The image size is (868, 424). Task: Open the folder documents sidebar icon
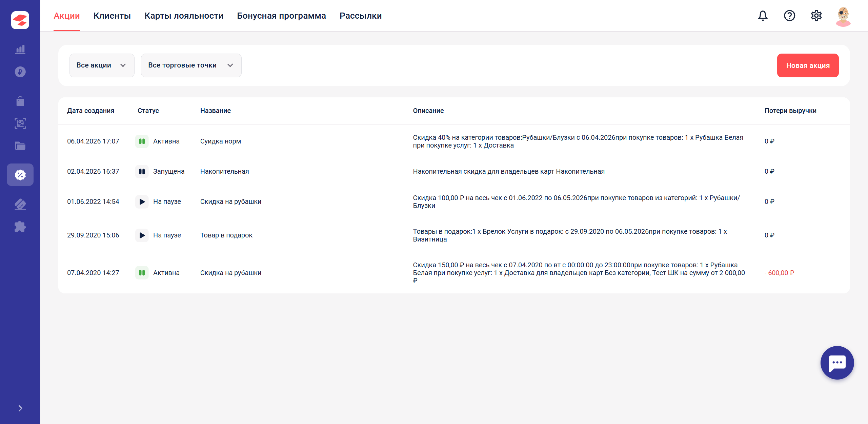(x=20, y=146)
